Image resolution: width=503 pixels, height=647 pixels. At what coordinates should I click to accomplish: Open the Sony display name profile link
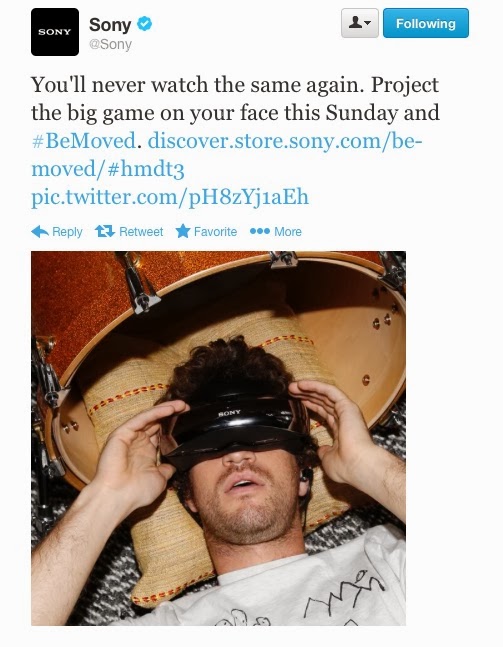tap(110, 24)
